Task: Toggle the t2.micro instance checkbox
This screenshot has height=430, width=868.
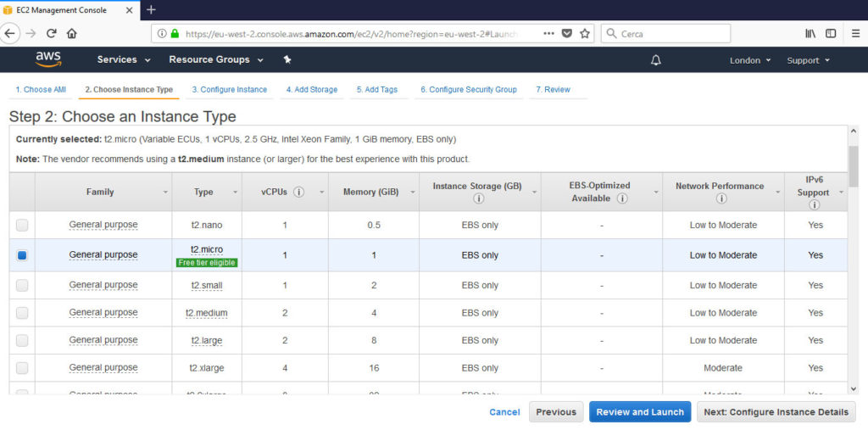Action: point(22,255)
